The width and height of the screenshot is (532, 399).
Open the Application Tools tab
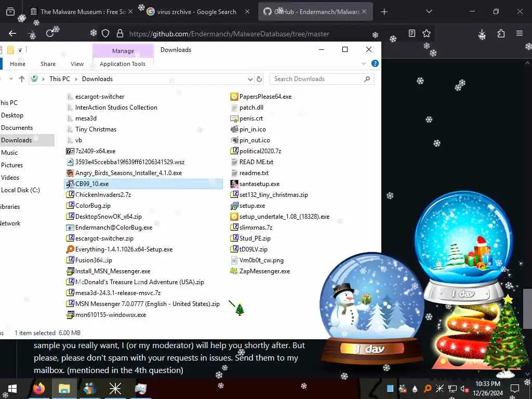point(123,64)
